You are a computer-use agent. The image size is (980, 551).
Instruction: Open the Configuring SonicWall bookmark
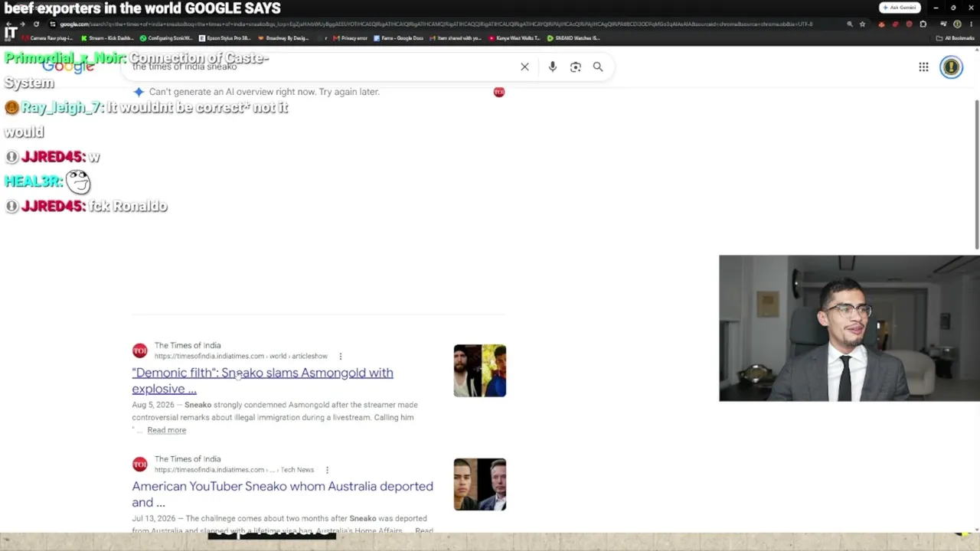166,38
